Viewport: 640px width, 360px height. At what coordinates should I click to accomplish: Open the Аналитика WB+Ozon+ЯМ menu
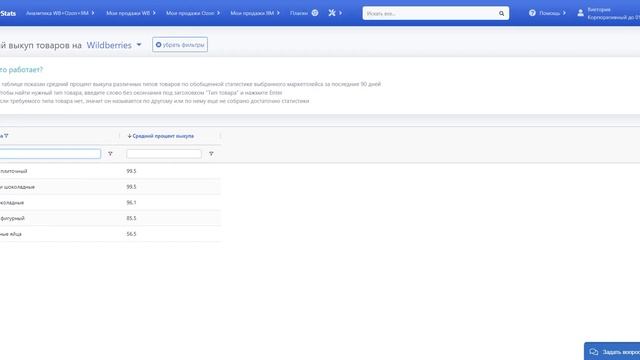(x=60, y=13)
